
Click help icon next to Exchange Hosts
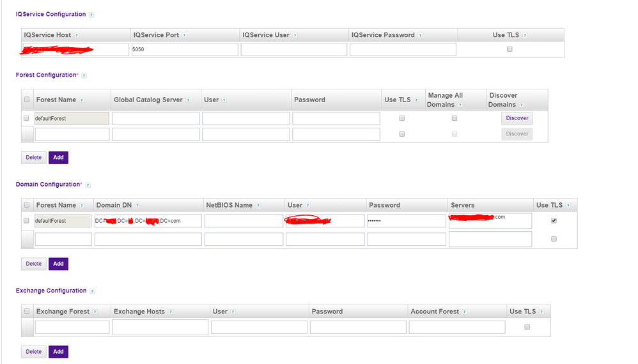click(171, 312)
